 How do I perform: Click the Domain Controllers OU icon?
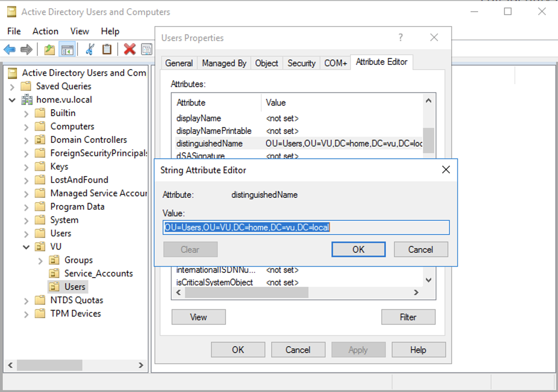pos(40,140)
